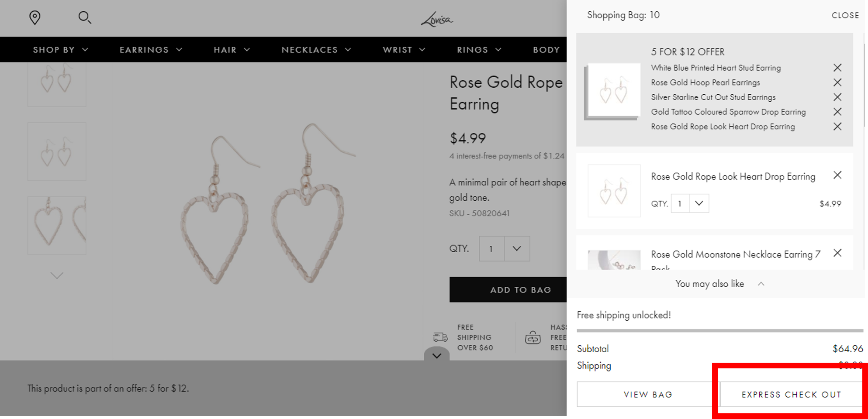This screenshot has height=419, width=868.
Task: Expand the Shop By menu
Action: (x=60, y=50)
